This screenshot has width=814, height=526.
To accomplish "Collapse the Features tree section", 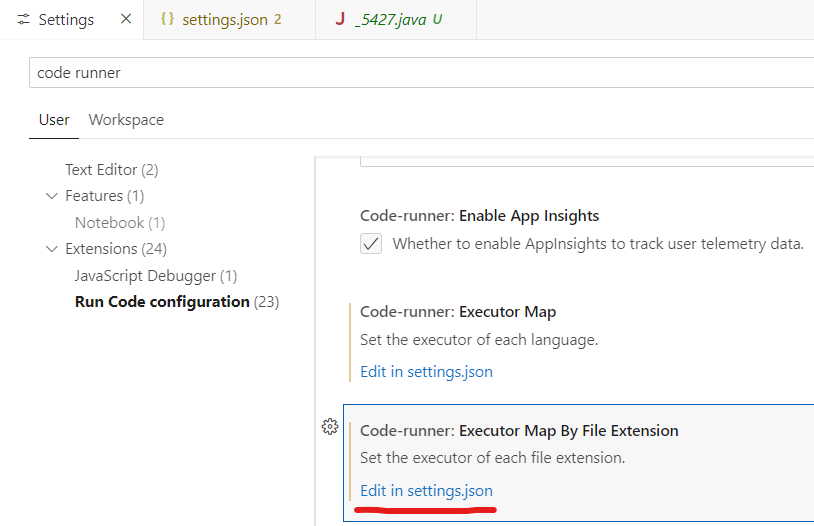I will [52, 196].
